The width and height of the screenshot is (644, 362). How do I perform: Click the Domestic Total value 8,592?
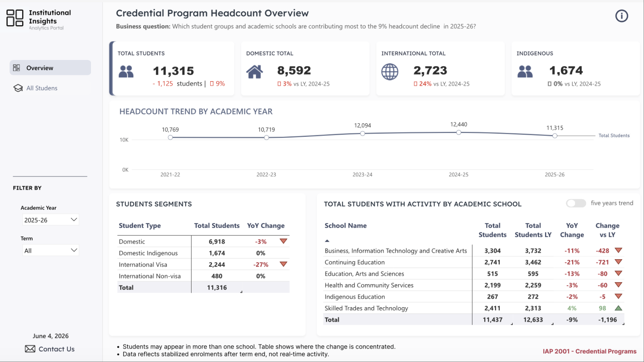[294, 71]
